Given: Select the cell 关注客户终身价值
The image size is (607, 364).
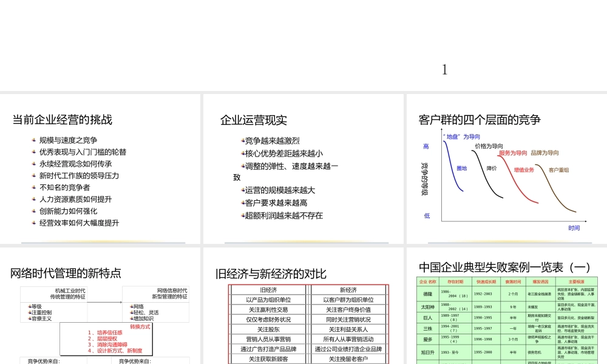Looking at the screenshot, I should pyautogui.click(x=348, y=310).
